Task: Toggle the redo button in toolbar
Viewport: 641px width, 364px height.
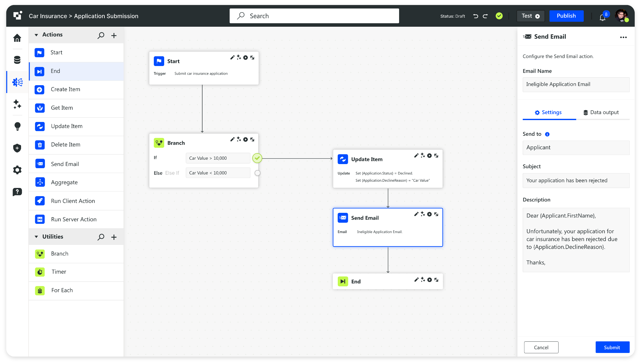Action: click(x=485, y=16)
